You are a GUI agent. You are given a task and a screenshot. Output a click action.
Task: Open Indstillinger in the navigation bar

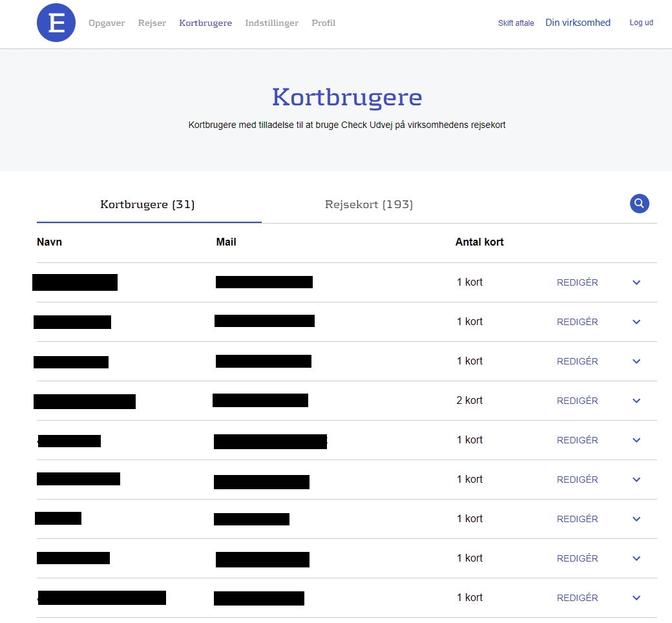click(x=271, y=23)
